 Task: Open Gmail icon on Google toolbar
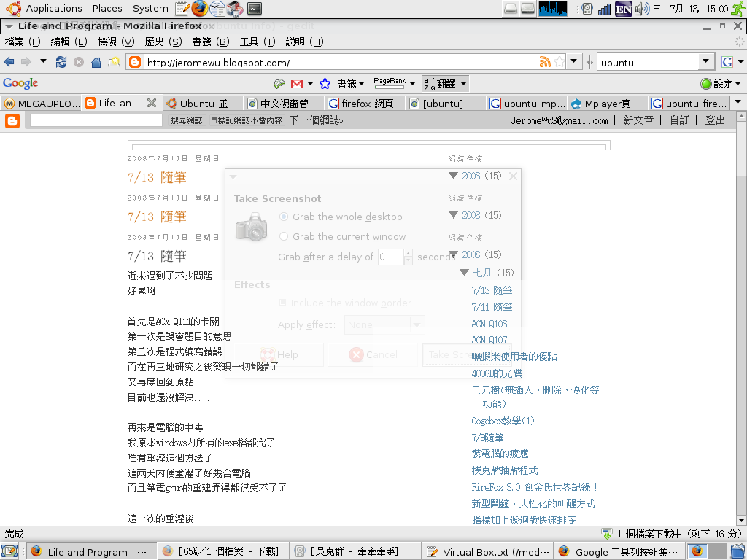pyautogui.click(x=297, y=84)
